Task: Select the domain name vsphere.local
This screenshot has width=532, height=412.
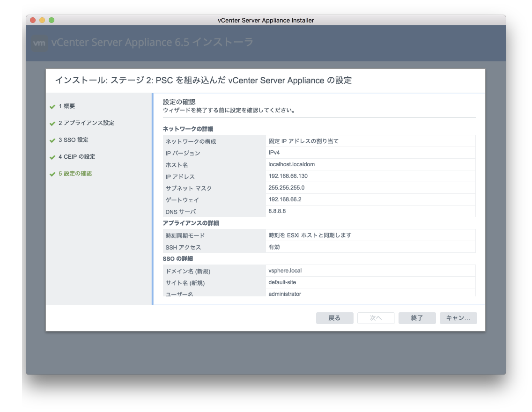Action: click(x=285, y=271)
